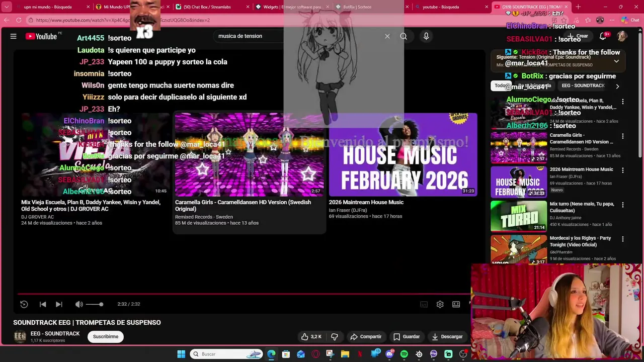Viewport: 644px width, 362px height.
Task: Seek on the red video progress bar
Action: 244,294
